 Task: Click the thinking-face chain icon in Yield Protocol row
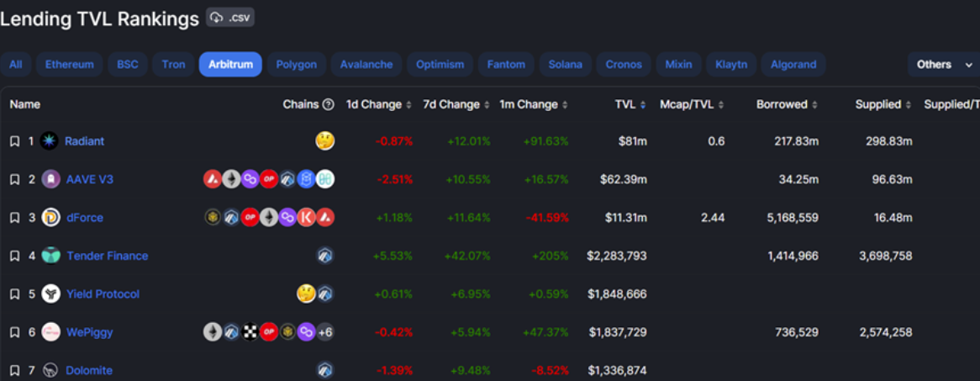(306, 294)
